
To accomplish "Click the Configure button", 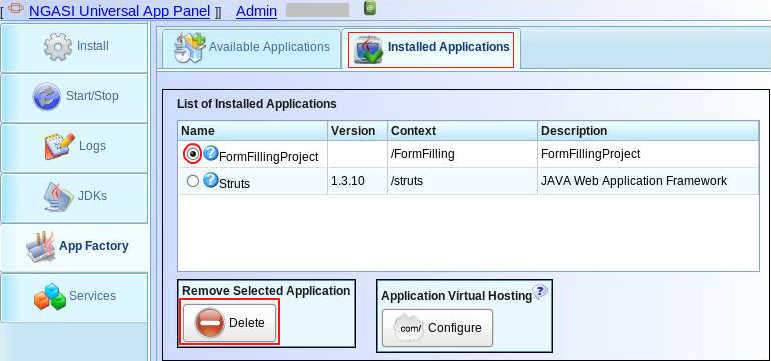I will [x=437, y=328].
